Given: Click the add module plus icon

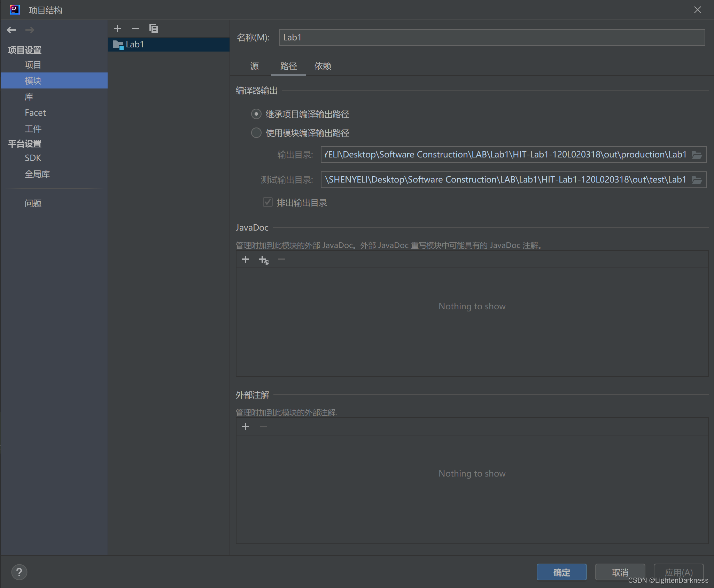Looking at the screenshot, I should point(117,29).
